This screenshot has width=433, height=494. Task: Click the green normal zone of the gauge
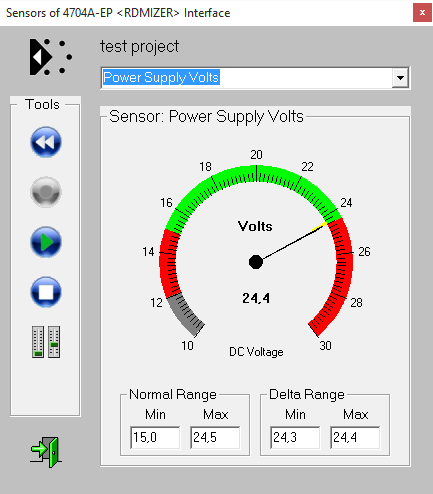(256, 174)
